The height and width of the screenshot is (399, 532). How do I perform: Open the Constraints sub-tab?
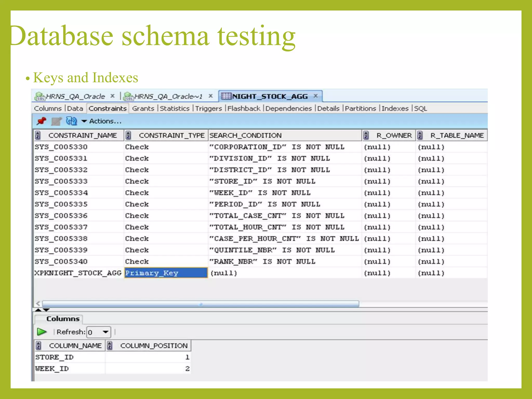[108, 108]
